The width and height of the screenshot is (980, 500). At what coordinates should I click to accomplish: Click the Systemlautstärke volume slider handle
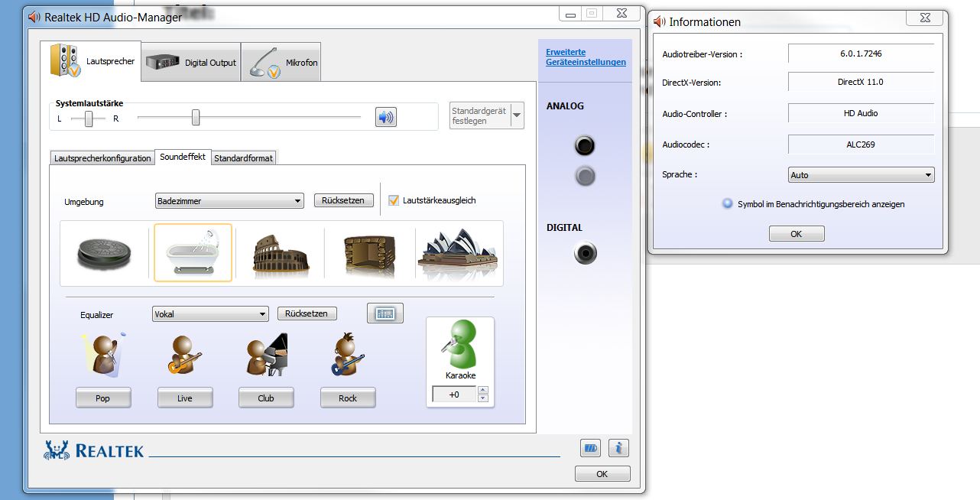pos(196,118)
